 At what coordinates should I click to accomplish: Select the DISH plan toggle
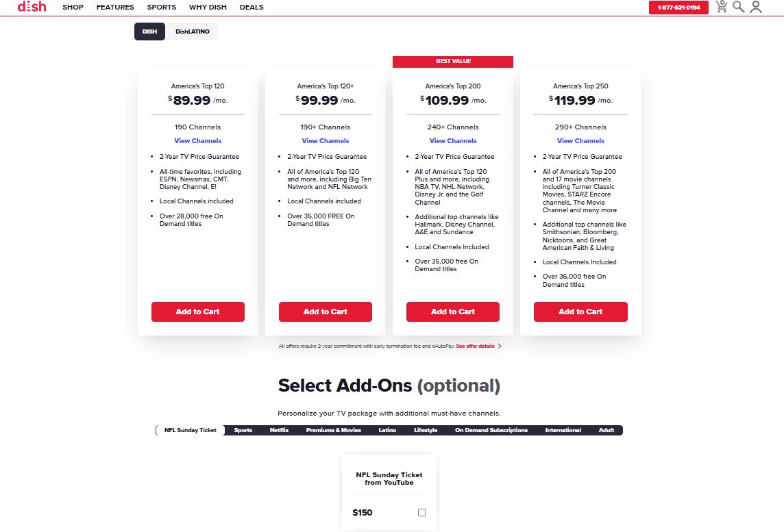[149, 31]
